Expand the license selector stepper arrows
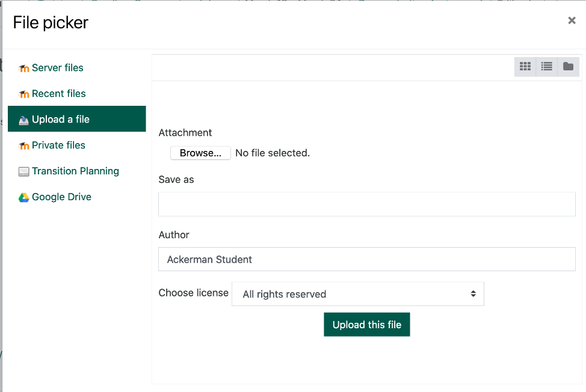 pos(475,293)
